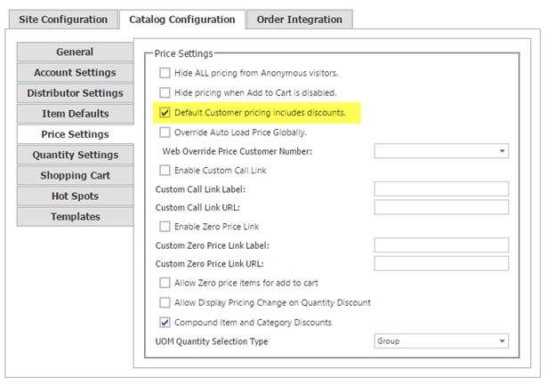
Task: Click Custom Call Link Label input field
Action: [x=441, y=189]
